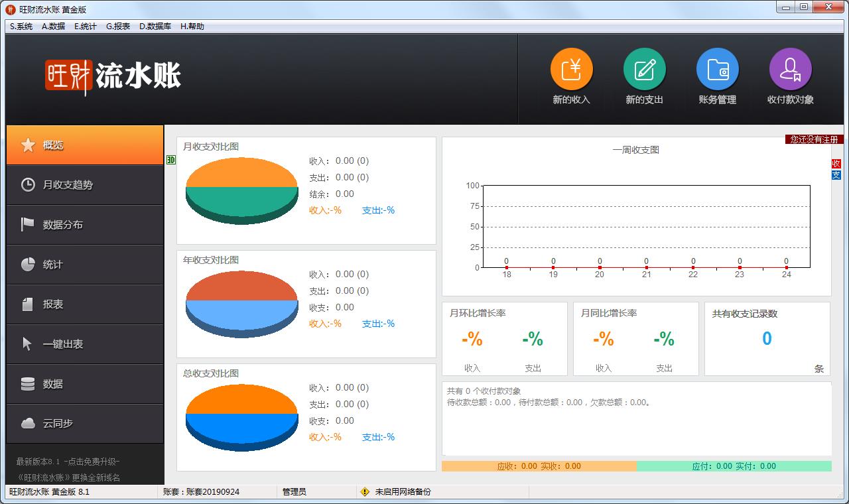Toggle the blue 支 series marker
The width and height of the screenshot is (849, 504).
836,175
